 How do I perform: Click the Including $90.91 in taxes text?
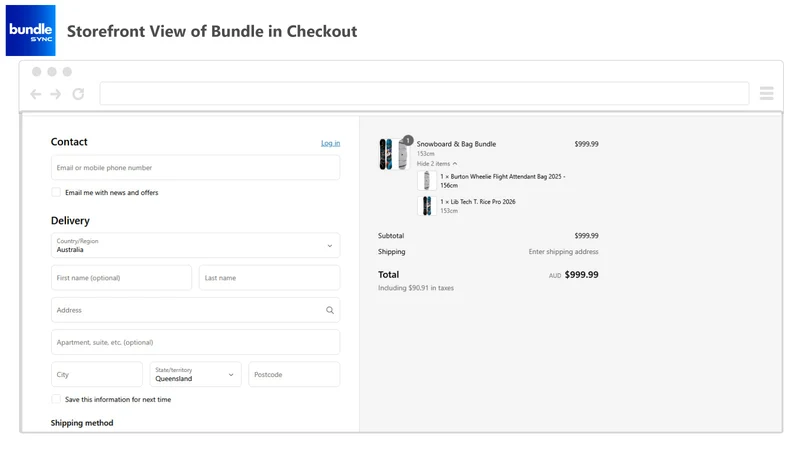(x=416, y=288)
